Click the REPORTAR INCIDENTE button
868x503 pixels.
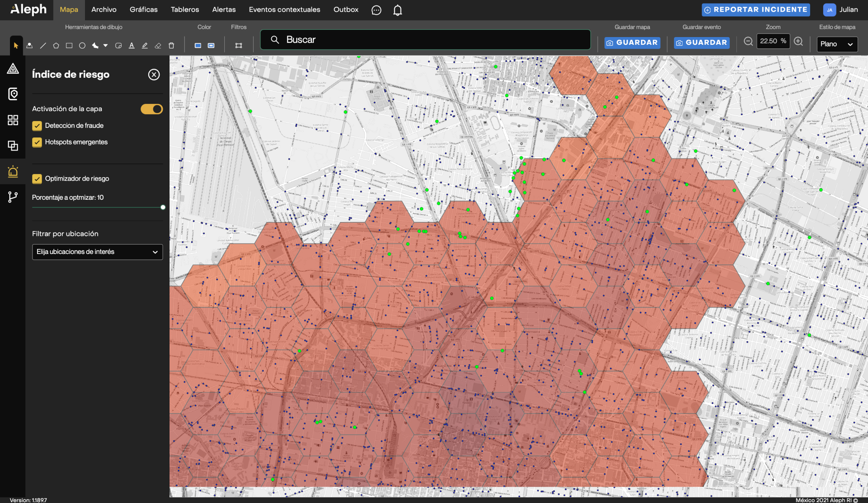click(756, 9)
